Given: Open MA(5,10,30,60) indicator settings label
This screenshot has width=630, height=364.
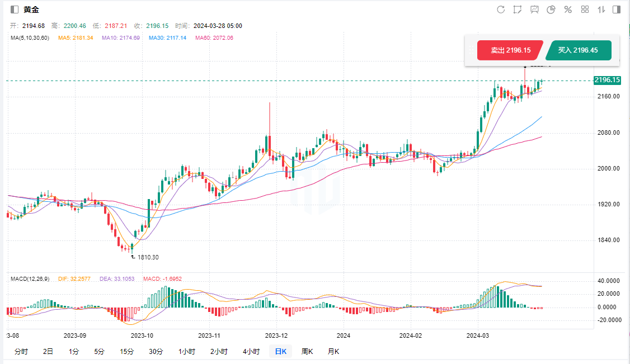Looking at the screenshot, I should tap(30, 38).
